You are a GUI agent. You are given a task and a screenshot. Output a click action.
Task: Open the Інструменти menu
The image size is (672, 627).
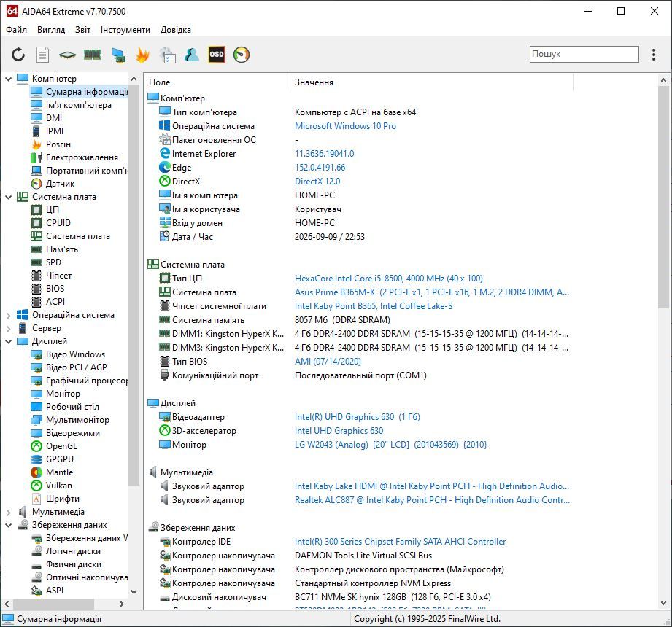(x=125, y=30)
